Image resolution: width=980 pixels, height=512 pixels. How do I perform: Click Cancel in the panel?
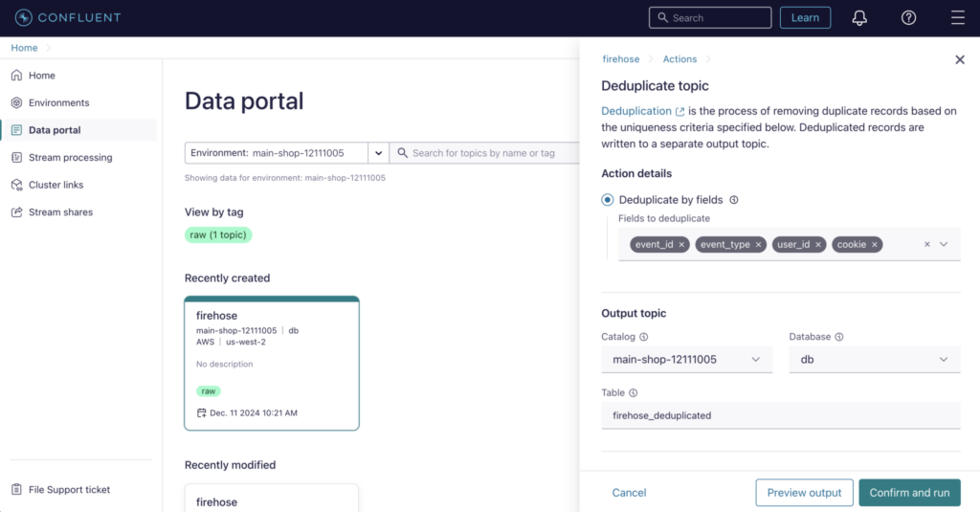point(629,493)
